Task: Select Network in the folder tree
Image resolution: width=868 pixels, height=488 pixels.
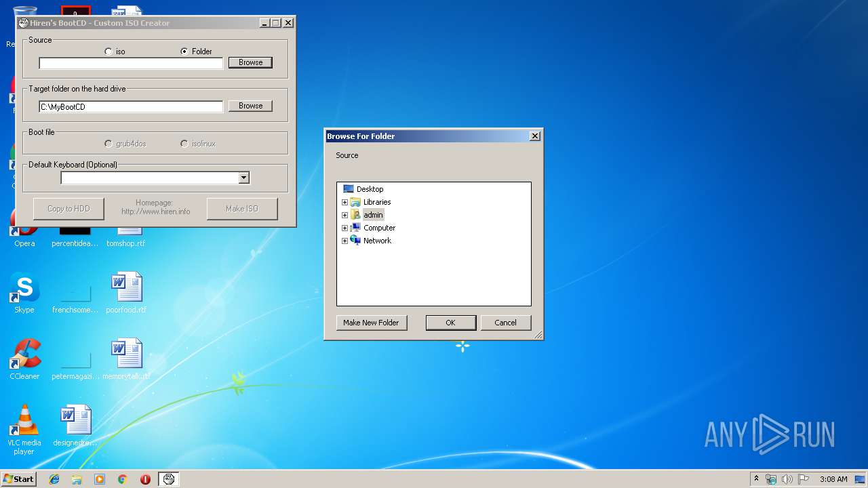Action: pyautogui.click(x=377, y=241)
